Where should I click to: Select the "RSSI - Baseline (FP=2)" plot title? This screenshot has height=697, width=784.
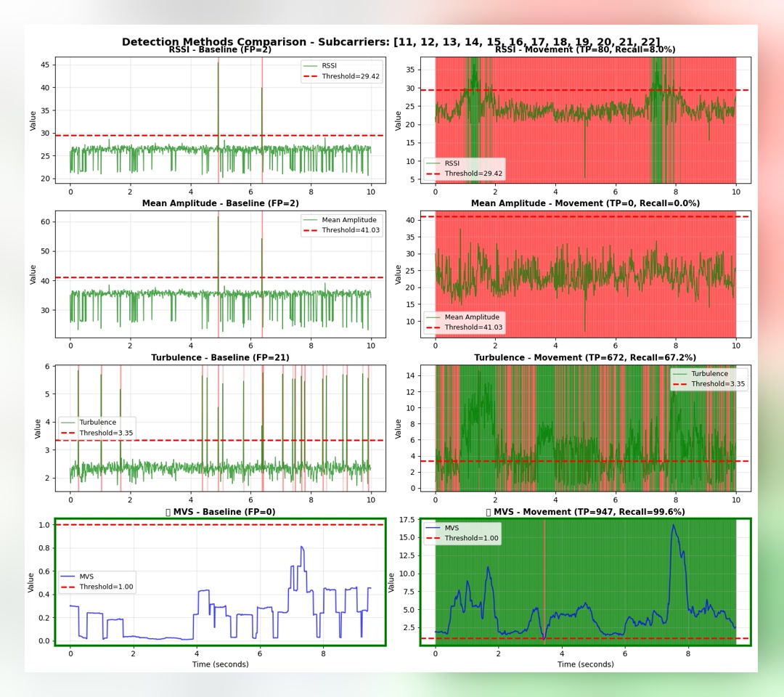pyautogui.click(x=220, y=49)
